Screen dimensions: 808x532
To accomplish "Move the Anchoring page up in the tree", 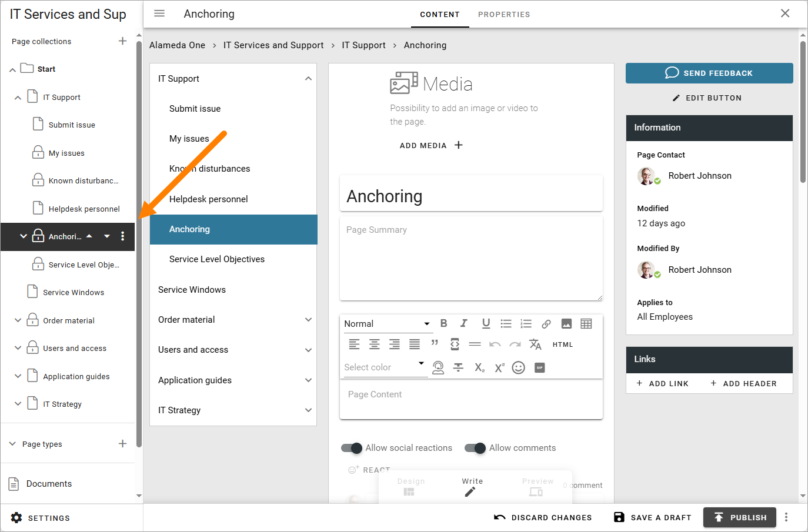I will 89,236.
